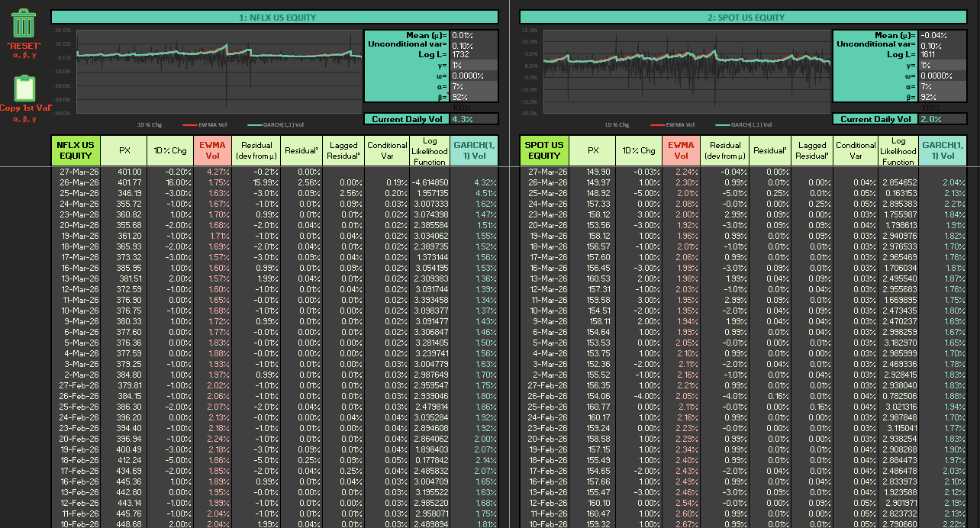Select the EWMA Vol legend marker in NFLX chart
The image size is (980, 528).
[x=189, y=124]
